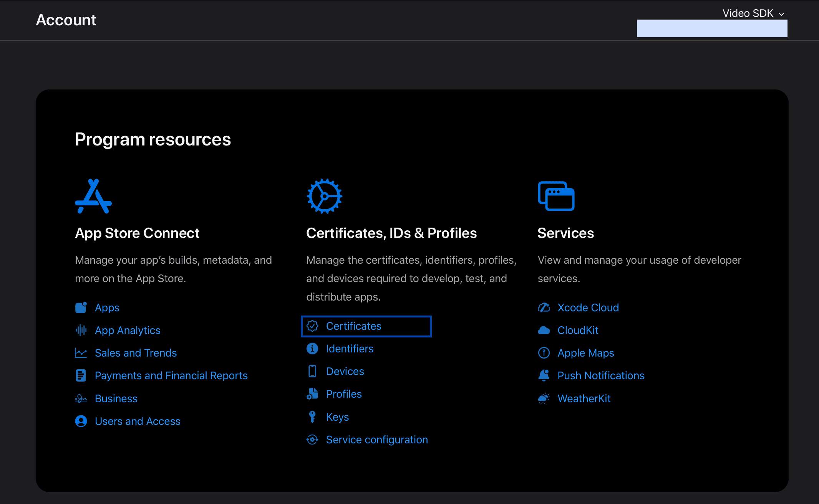Open the WeatherKit link
Screen dimensions: 819x504
[x=584, y=398]
